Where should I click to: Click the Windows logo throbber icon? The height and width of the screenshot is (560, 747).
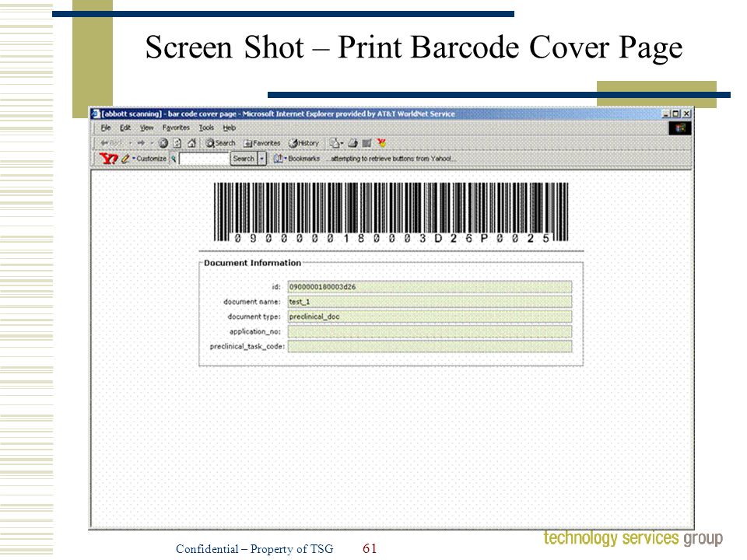[x=680, y=128]
